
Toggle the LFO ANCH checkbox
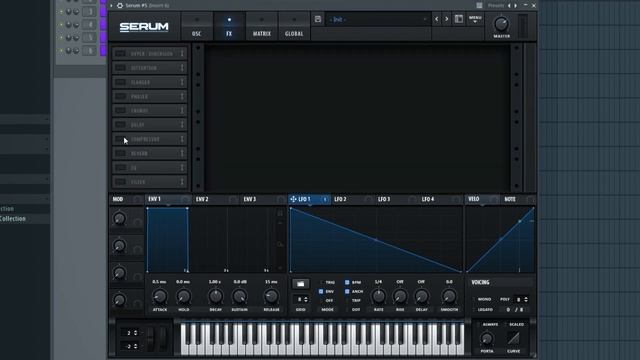[x=347, y=291]
